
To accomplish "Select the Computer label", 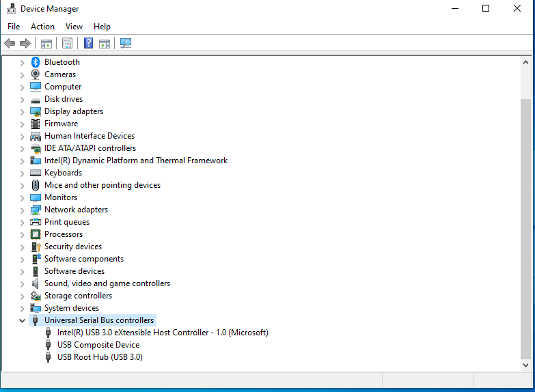I will point(63,87).
